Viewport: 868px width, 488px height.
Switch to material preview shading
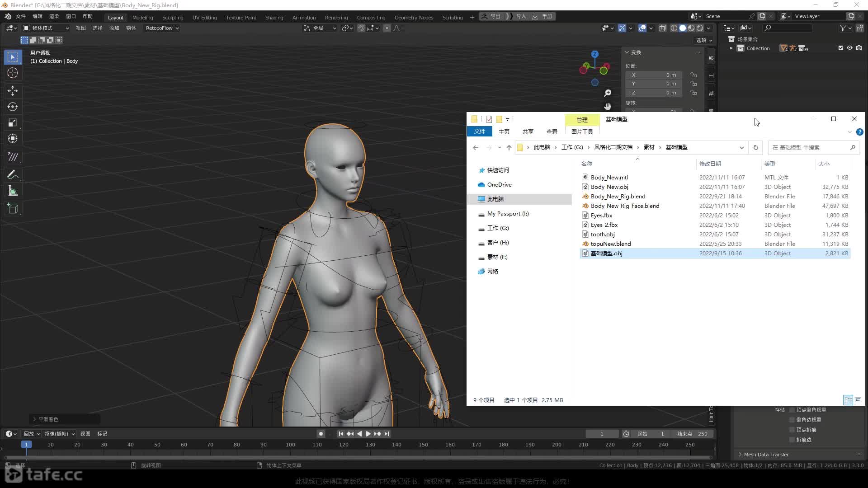pyautogui.click(x=691, y=28)
